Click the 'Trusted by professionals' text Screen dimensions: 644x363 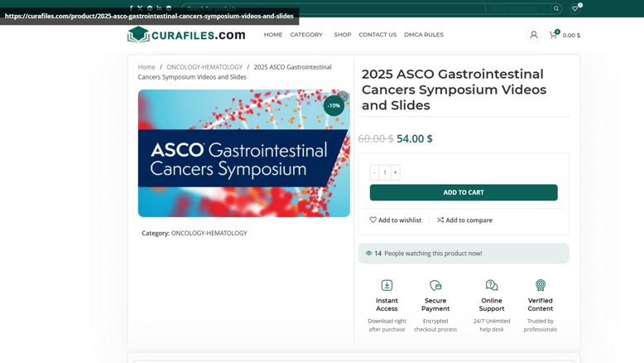pos(541,325)
